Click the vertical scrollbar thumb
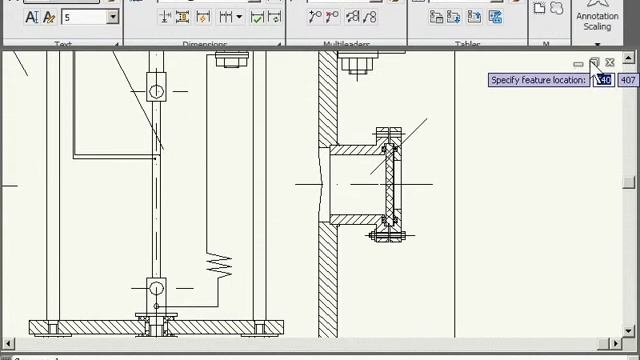Screen dimensions: 640x360 click(629, 182)
